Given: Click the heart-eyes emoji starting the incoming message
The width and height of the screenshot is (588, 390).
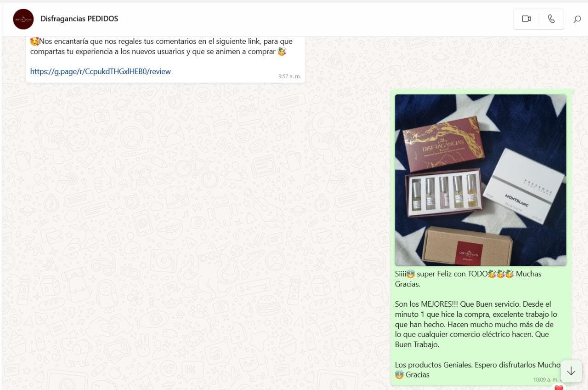Looking at the screenshot, I should (x=34, y=41).
